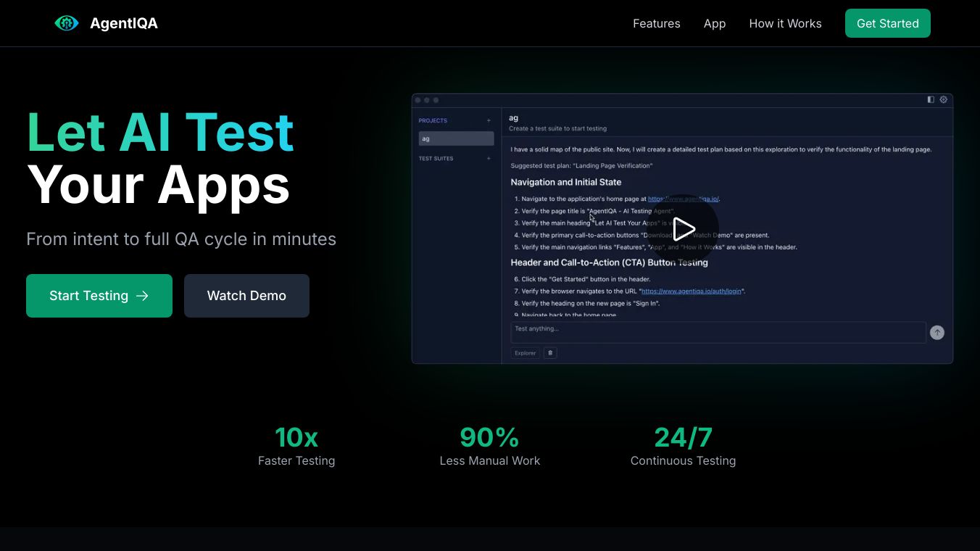Screen dimensions: 980x551
Task: Open the How it Works section link
Action: (785, 23)
